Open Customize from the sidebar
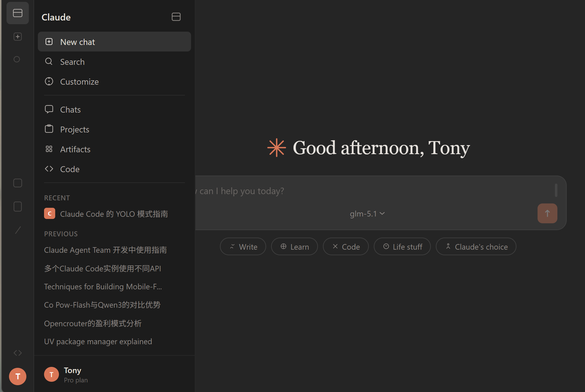Screen dimensions: 585x392 (x=79, y=82)
